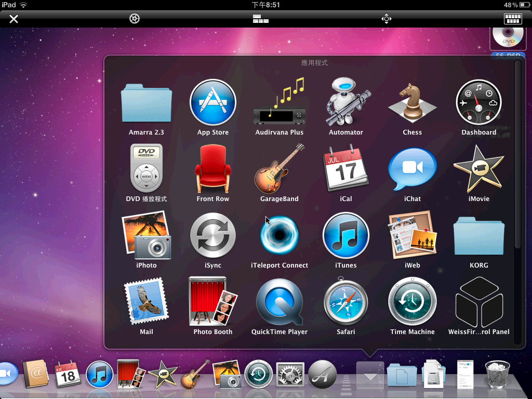Show the modifier keys panel in the toolbar

(x=261, y=19)
